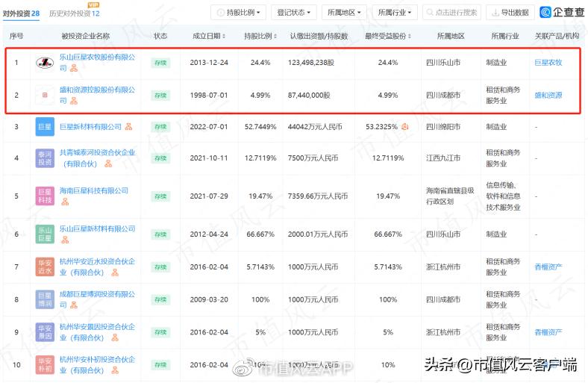Switch to the 历史对外投资 tab
This screenshot has height=383, width=588.
coord(75,13)
